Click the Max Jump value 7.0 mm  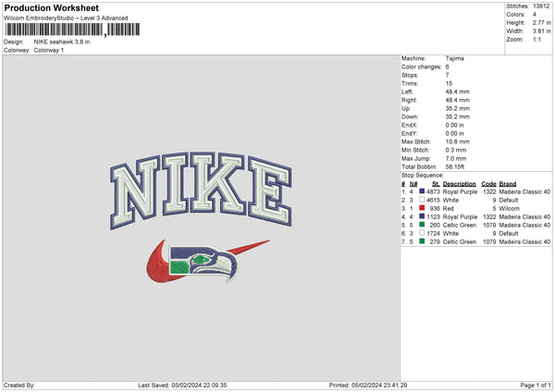pos(456,158)
